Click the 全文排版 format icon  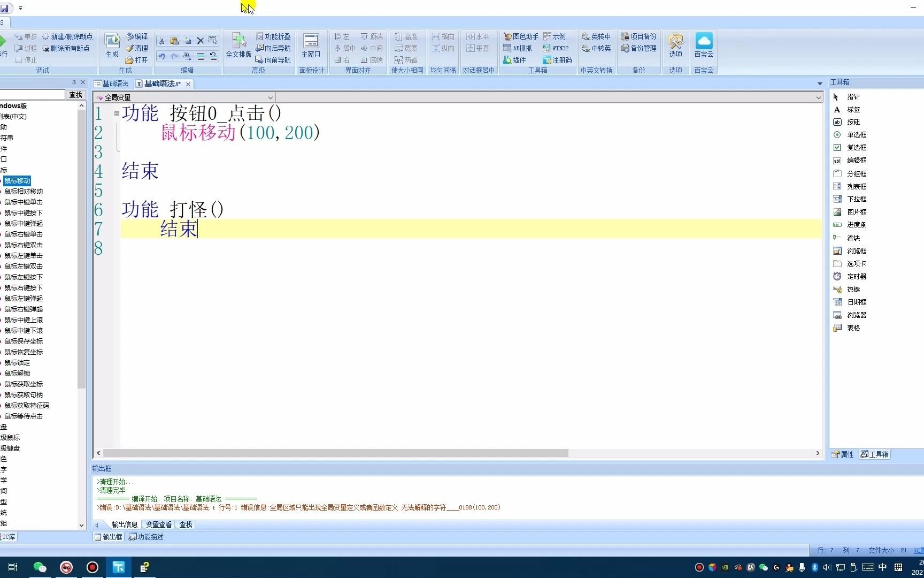(238, 45)
